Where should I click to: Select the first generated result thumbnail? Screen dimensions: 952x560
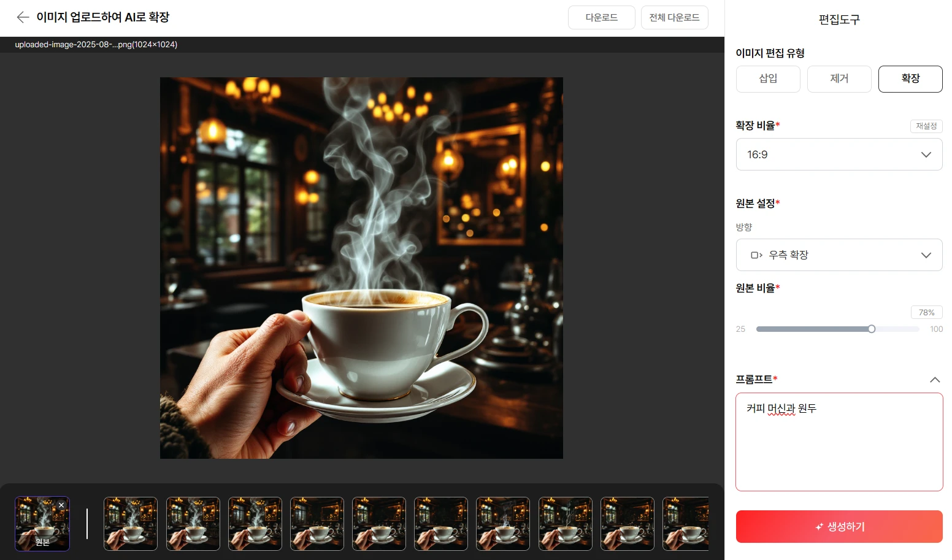(x=131, y=524)
